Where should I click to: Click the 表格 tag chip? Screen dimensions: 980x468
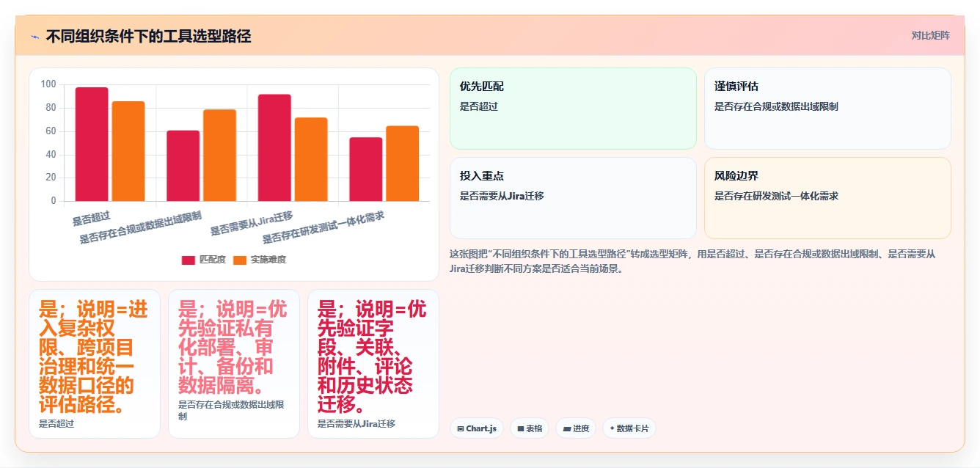coord(529,428)
